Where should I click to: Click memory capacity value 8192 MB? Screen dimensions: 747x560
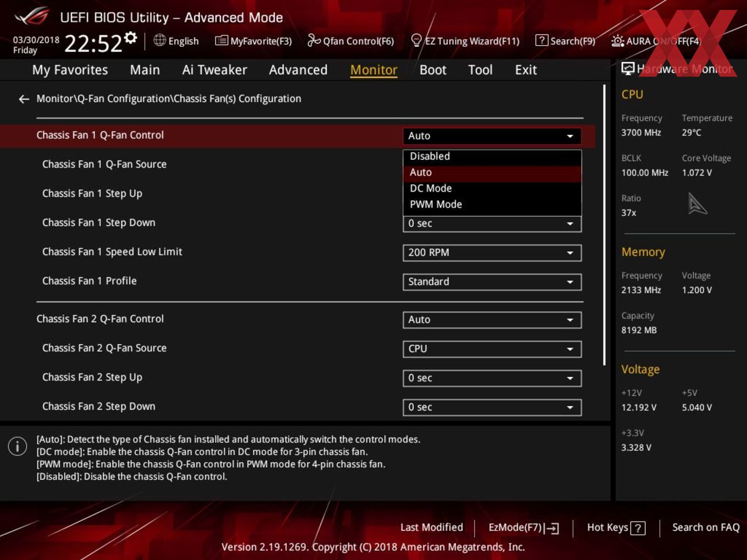coord(639,331)
